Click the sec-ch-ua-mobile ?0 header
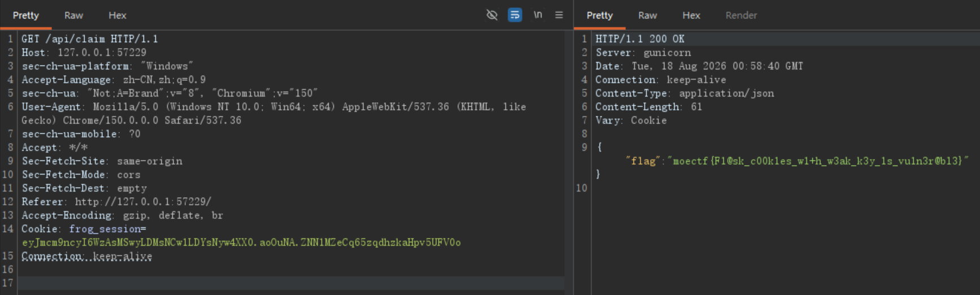Viewport: 980px width, 295px height. coord(81,134)
